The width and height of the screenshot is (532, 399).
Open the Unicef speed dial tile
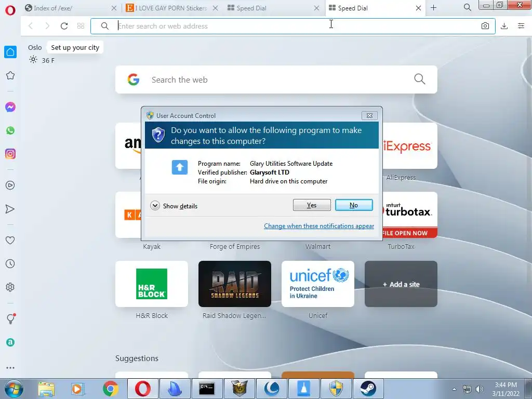click(x=318, y=284)
